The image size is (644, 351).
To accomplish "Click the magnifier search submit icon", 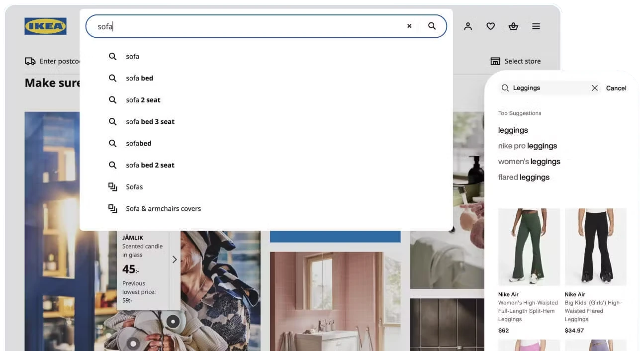I will point(432,26).
